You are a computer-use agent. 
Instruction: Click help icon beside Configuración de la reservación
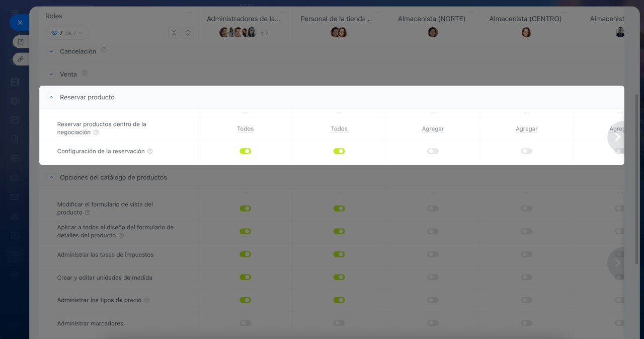point(150,151)
